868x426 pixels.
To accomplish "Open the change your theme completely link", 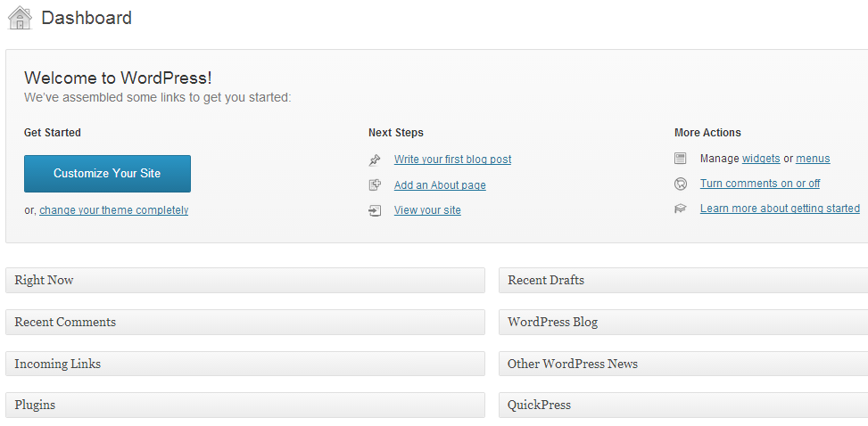I will click(x=114, y=210).
